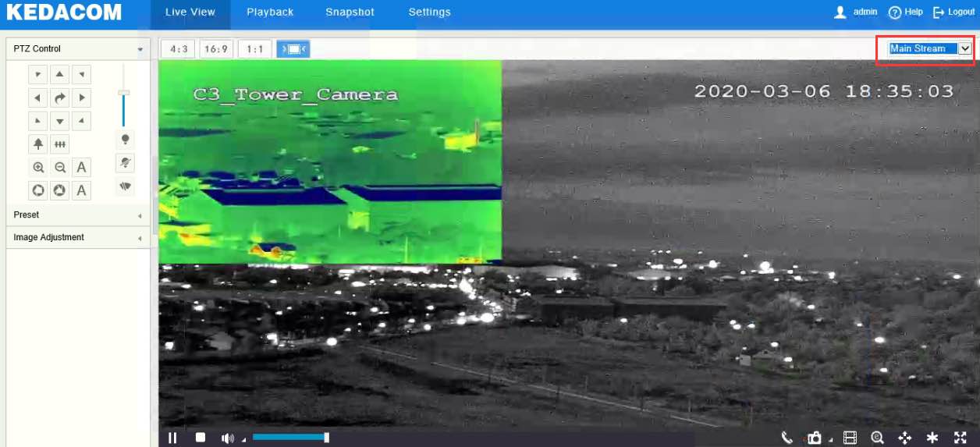Select the fit-to-window display button
The image size is (980, 447).
[293, 49]
